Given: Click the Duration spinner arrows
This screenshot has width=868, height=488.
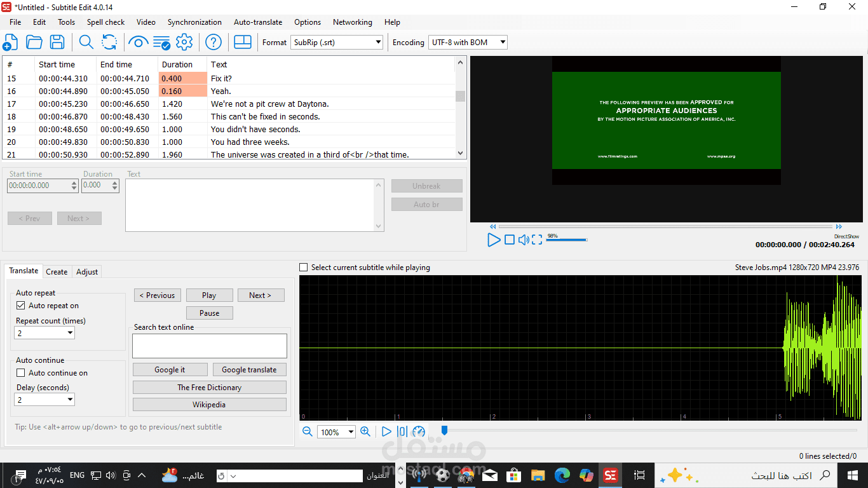Looking at the screenshot, I should [x=115, y=186].
